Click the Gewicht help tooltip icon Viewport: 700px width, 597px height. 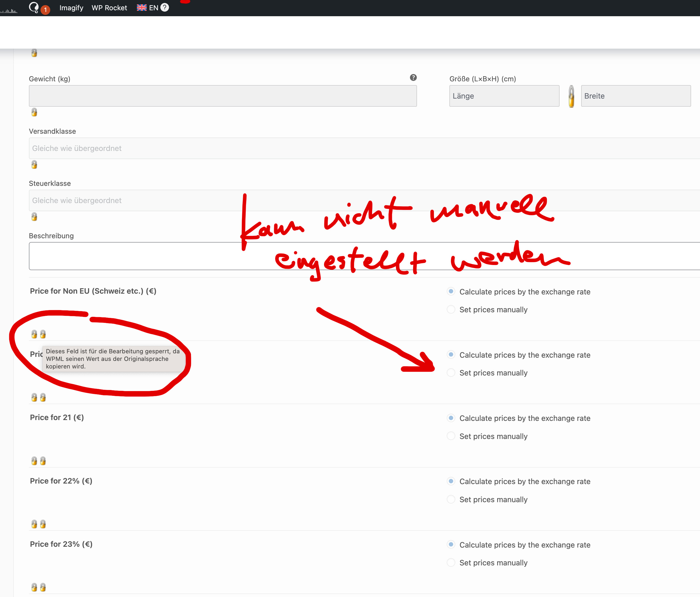413,77
